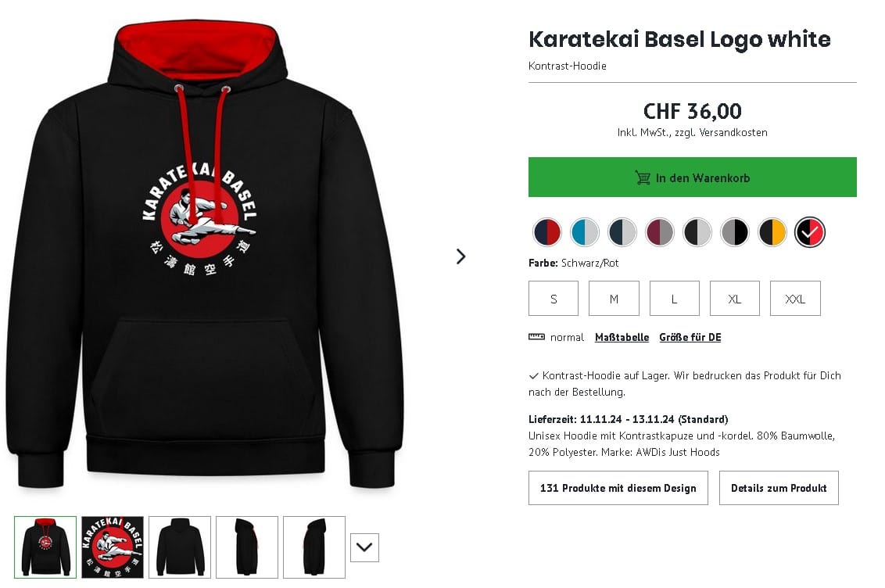The image size is (885, 588).
Task: Expand more thumbnails with down chevron
Action: pos(364,547)
